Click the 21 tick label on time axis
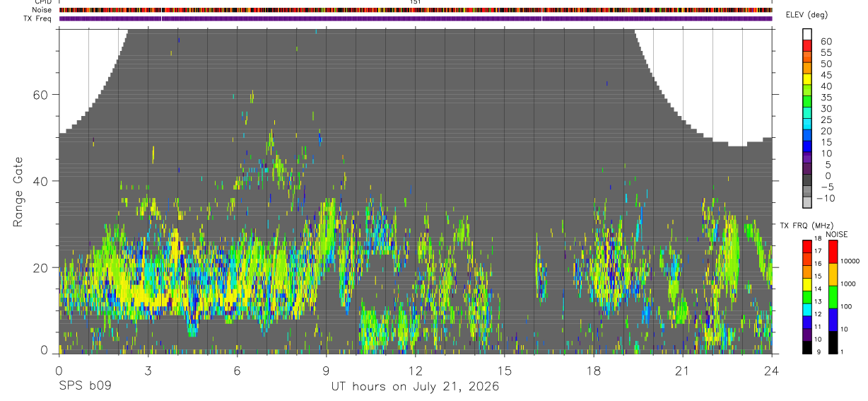Image resolution: width=868 pixels, height=401 pixels. pyautogui.click(x=683, y=370)
